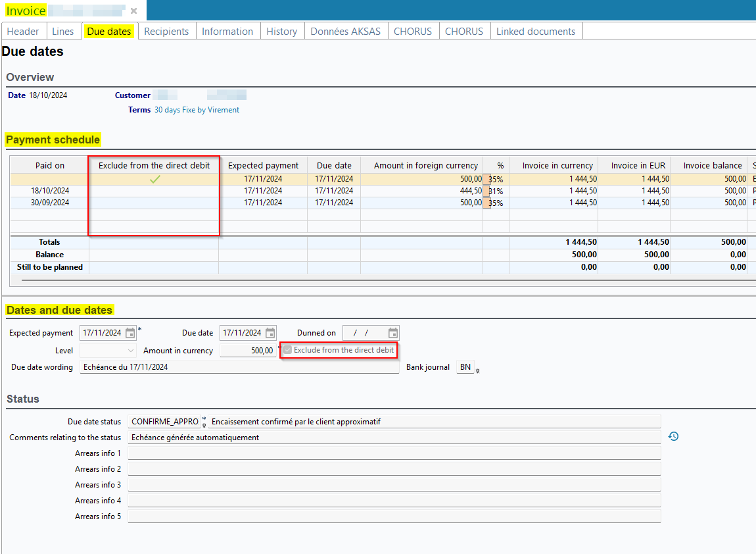Image resolution: width=756 pixels, height=554 pixels.
Task: Open the 30 days Fixe by Virement terms link
Action: pyautogui.click(x=197, y=110)
